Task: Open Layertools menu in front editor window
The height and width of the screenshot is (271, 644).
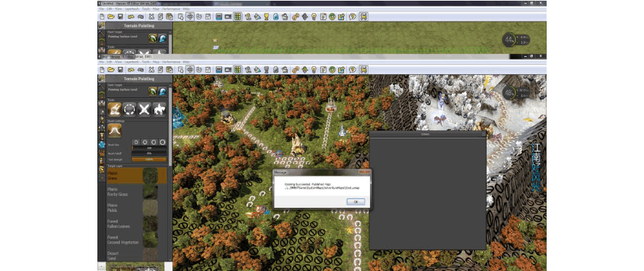Action: tap(132, 62)
